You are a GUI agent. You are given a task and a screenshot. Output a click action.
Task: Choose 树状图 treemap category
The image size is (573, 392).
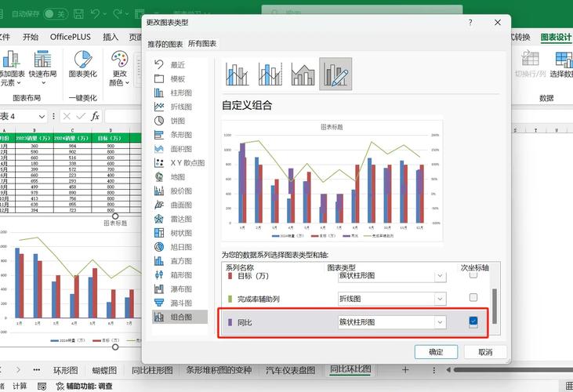point(179,233)
